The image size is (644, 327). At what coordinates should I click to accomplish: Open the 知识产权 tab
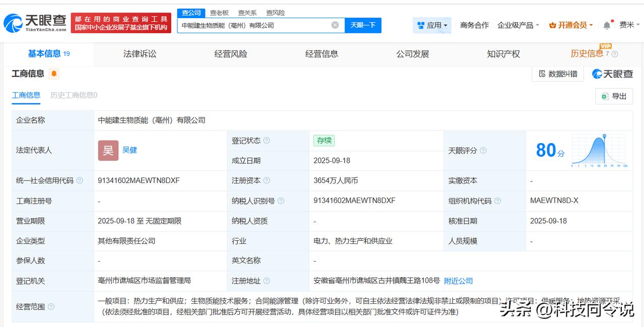pyautogui.click(x=503, y=54)
